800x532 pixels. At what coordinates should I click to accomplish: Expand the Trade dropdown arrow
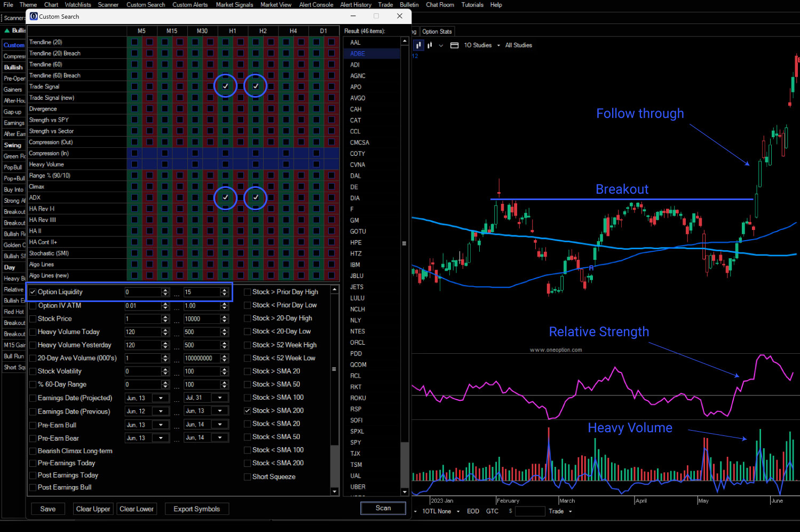(571, 511)
